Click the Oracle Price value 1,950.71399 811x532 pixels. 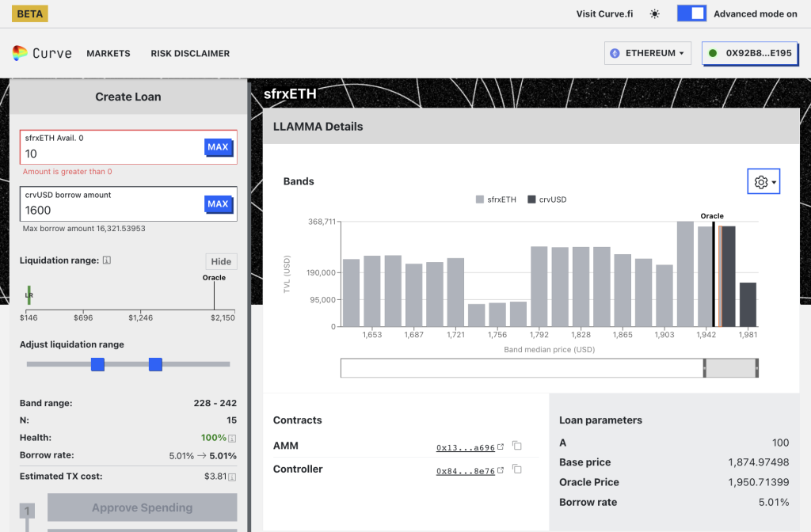(758, 482)
